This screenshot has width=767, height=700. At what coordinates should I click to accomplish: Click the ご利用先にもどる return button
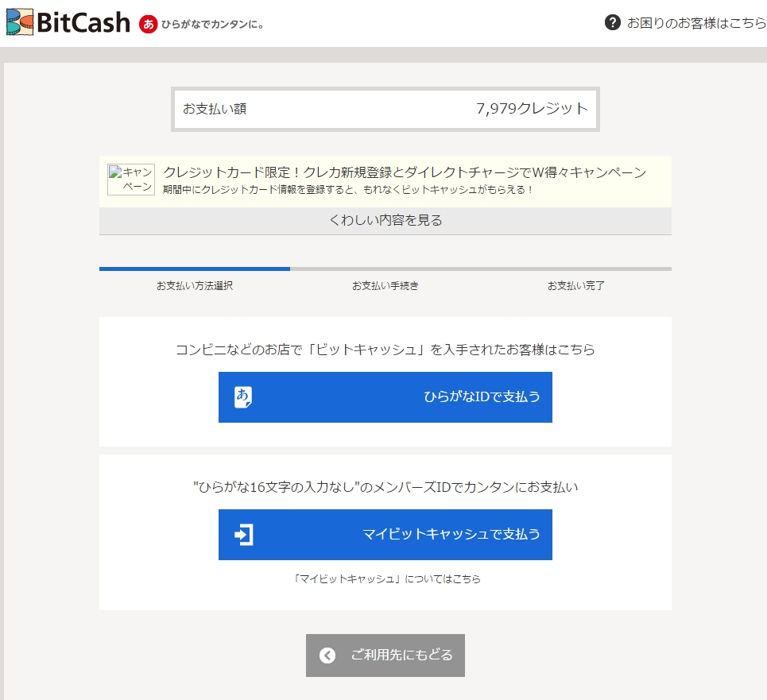pos(385,655)
